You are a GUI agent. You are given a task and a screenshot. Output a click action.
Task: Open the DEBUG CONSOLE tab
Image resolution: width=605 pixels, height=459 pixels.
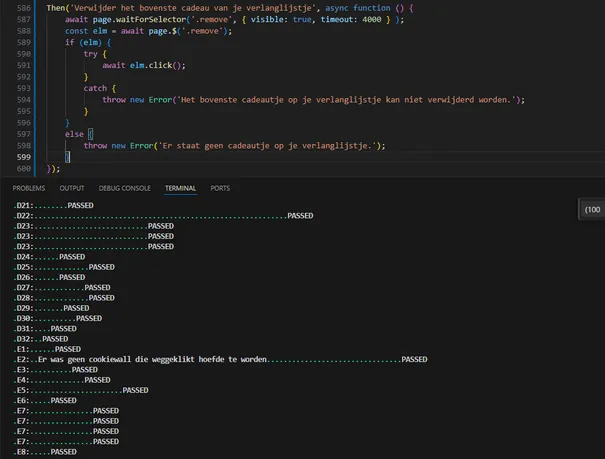point(125,188)
